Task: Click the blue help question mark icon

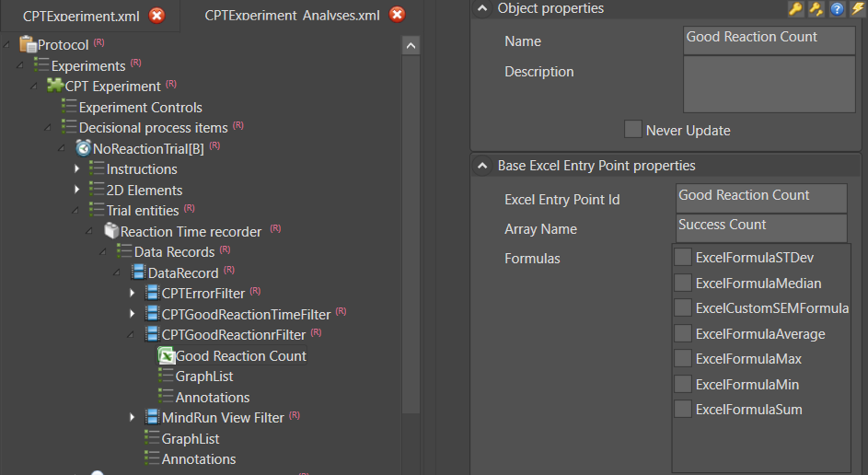Action: point(837,8)
